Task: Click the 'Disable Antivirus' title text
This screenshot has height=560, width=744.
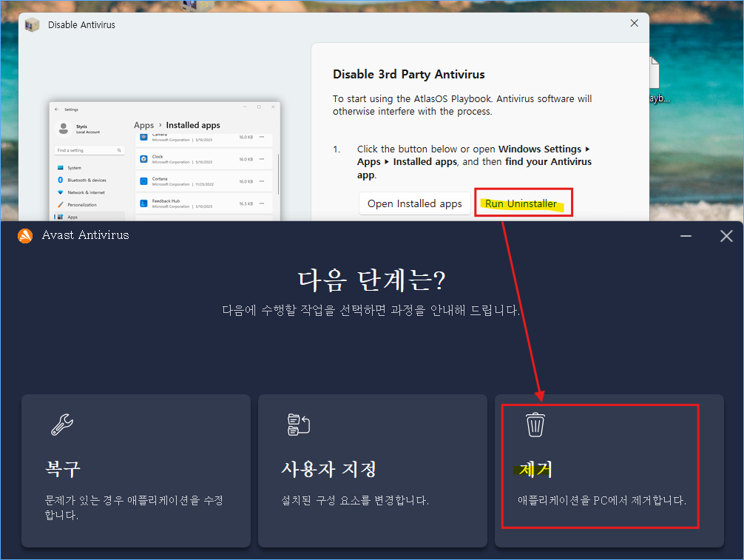Action: (x=81, y=24)
